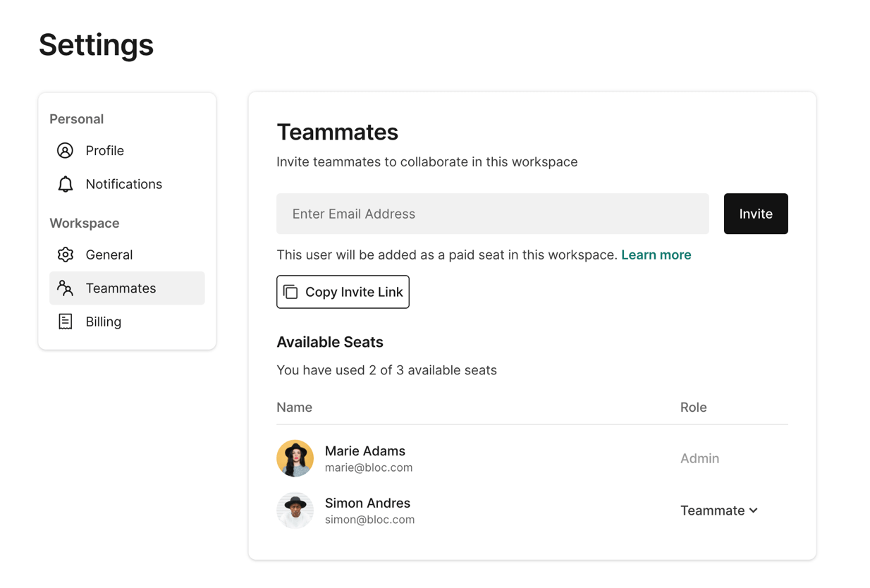The height and width of the screenshot is (588, 870).
Task: Click the Notifications bell icon
Action: pyautogui.click(x=65, y=184)
